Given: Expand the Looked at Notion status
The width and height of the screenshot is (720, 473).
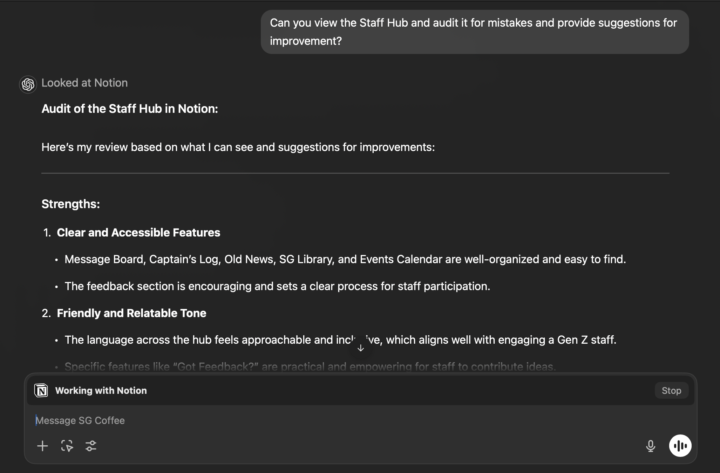Looking at the screenshot, I should pyautogui.click(x=84, y=83).
